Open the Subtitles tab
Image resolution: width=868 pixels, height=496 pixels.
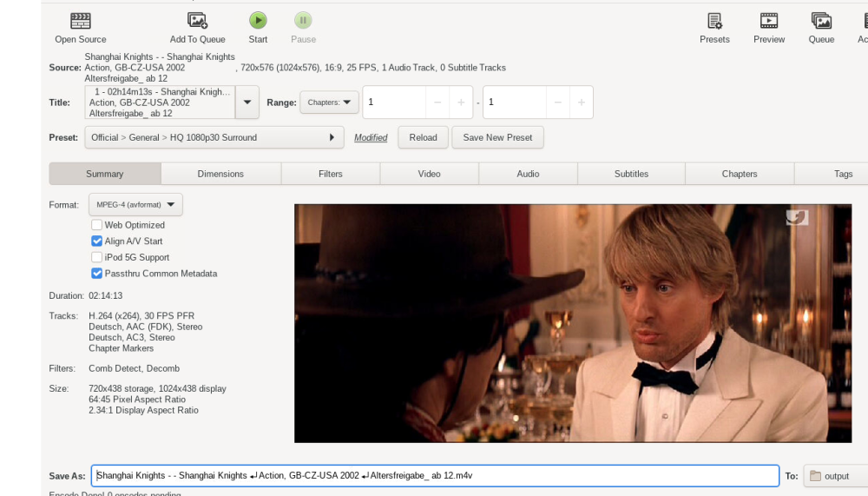[631, 174]
